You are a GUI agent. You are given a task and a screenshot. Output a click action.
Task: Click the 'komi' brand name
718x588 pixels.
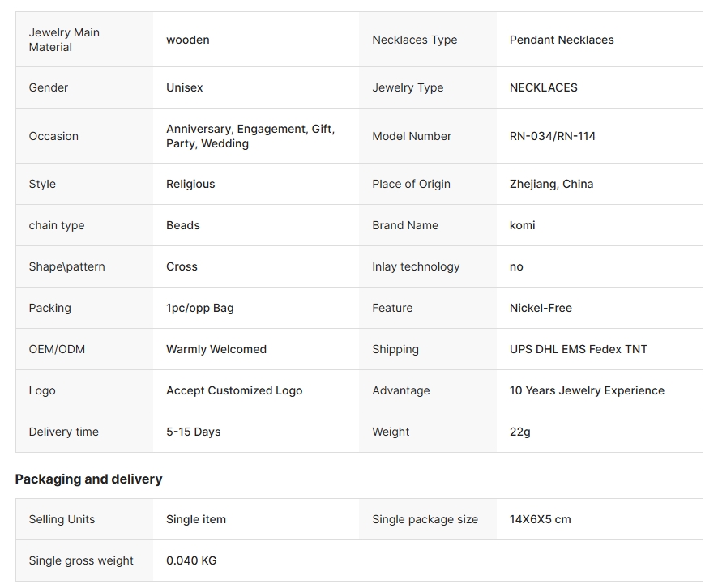[522, 225]
